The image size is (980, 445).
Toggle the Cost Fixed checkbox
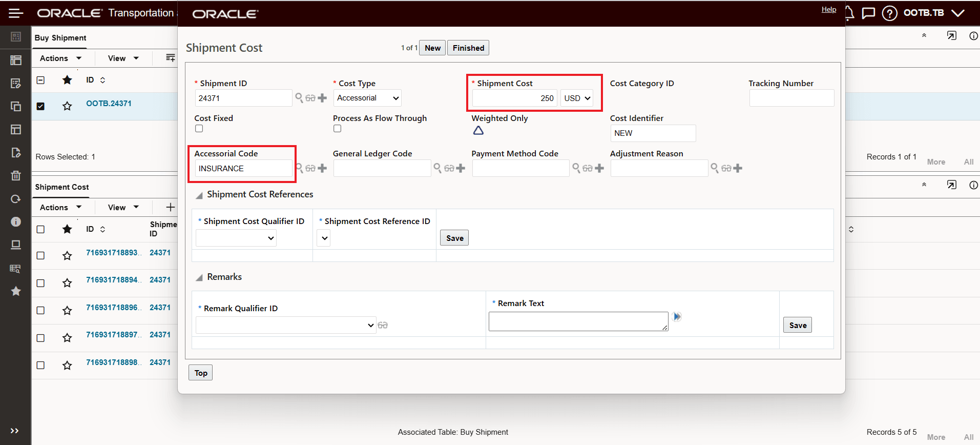(199, 129)
